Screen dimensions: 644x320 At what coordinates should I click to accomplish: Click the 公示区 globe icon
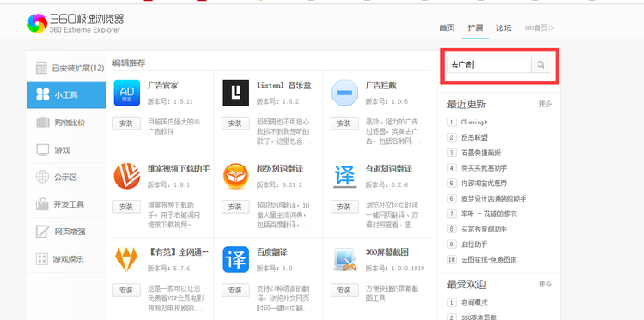point(42,178)
